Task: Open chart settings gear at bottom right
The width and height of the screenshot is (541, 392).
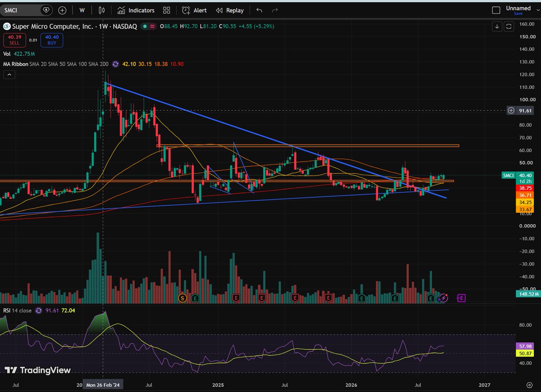Action: coord(529,385)
